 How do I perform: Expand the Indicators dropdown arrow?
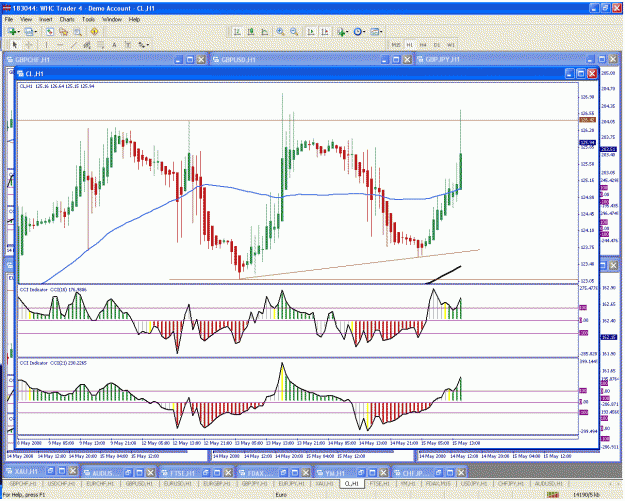click(x=348, y=32)
